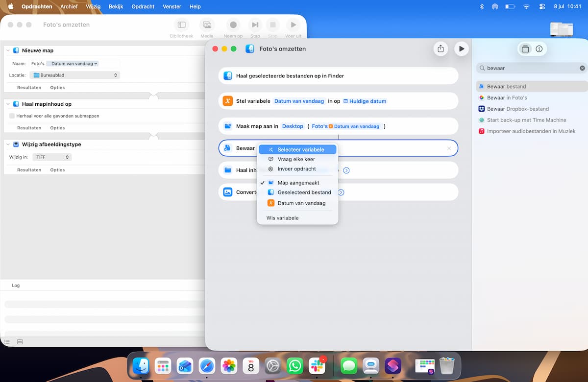Open the Wijzig in TIFF dropdown
The height and width of the screenshot is (382, 588).
52,157
